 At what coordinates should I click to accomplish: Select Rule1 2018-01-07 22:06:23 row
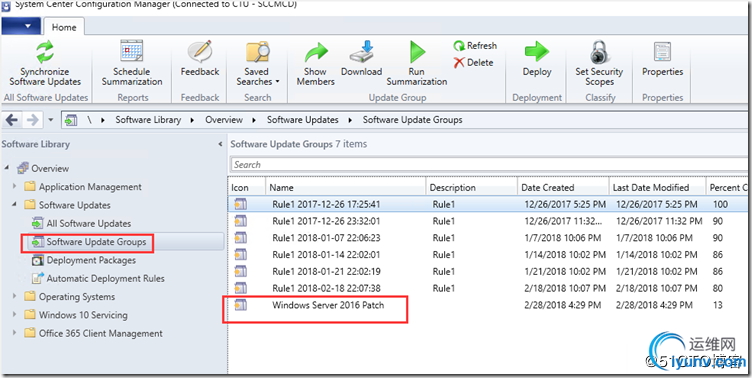488,238
